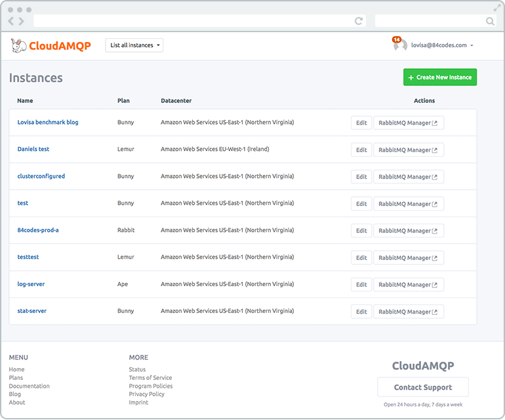Screen dimensions: 505x420
Task: Click the Contact Support button
Action: pyautogui.click(x=423, y=387)
